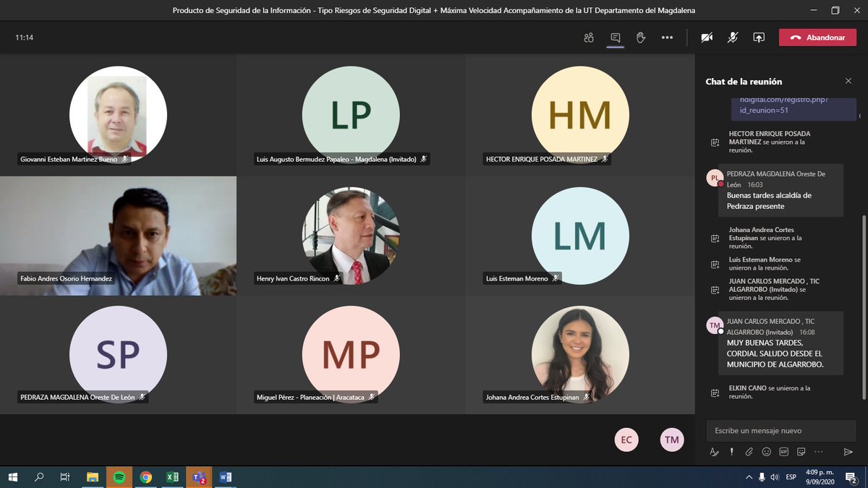Open the sticker picker in chat

tap(801, 452)
